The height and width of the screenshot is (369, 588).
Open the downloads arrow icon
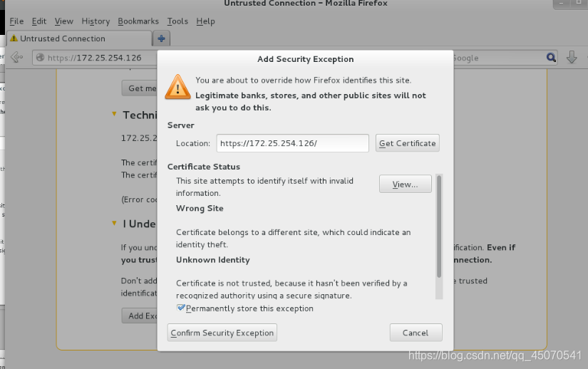click(x=572, y=57)
